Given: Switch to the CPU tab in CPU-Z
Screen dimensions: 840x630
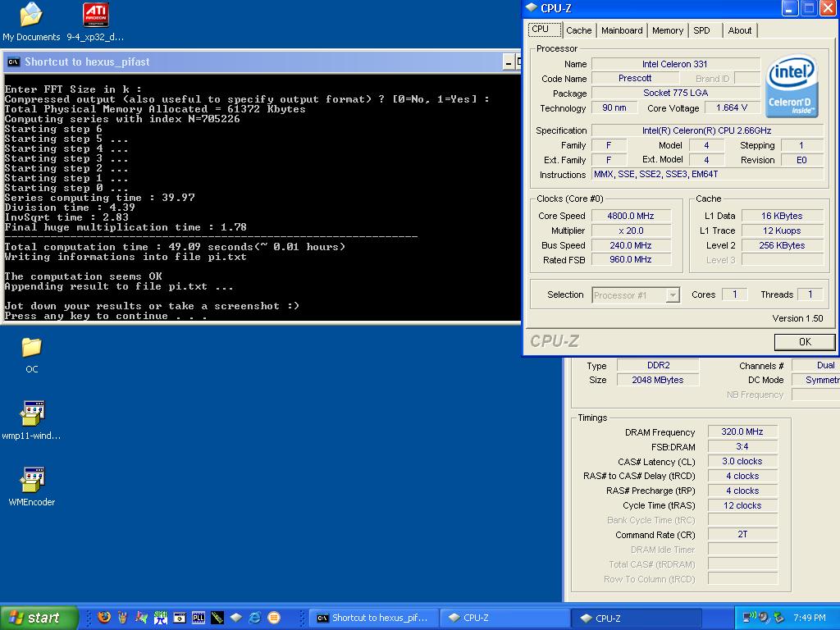Looking at the screenshot, I should tap(545, 30).
